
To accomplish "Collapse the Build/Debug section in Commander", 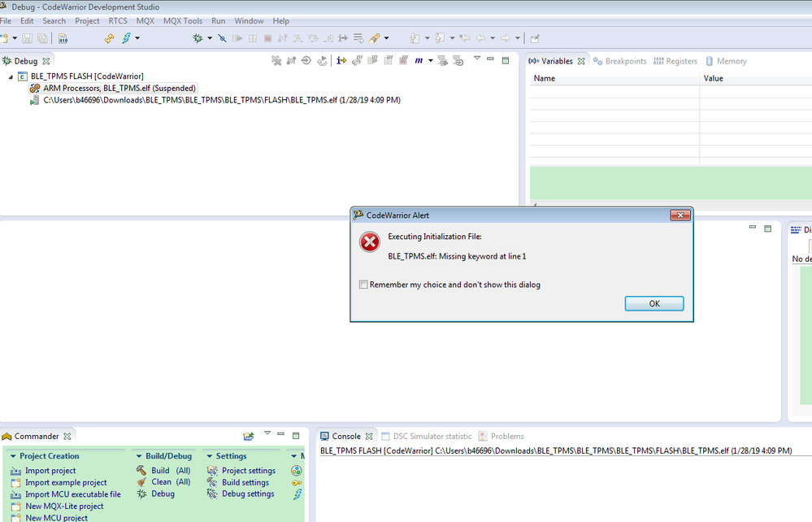I will (139, 456).
